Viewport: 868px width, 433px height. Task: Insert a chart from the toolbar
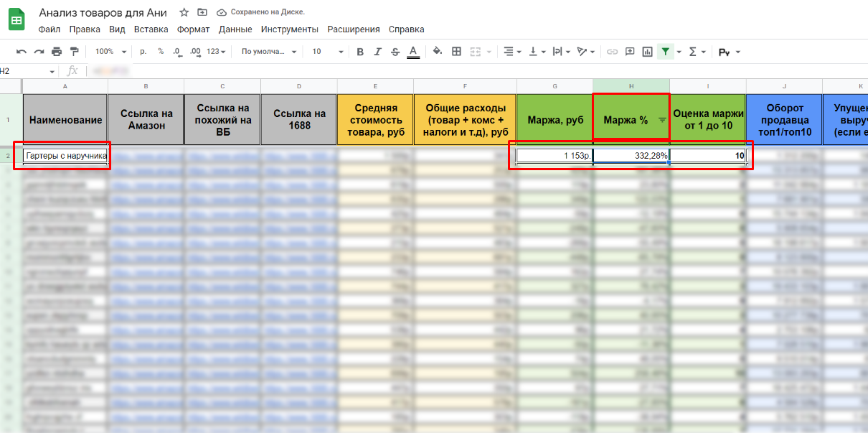pyautogui.click(x=648, y=52)
